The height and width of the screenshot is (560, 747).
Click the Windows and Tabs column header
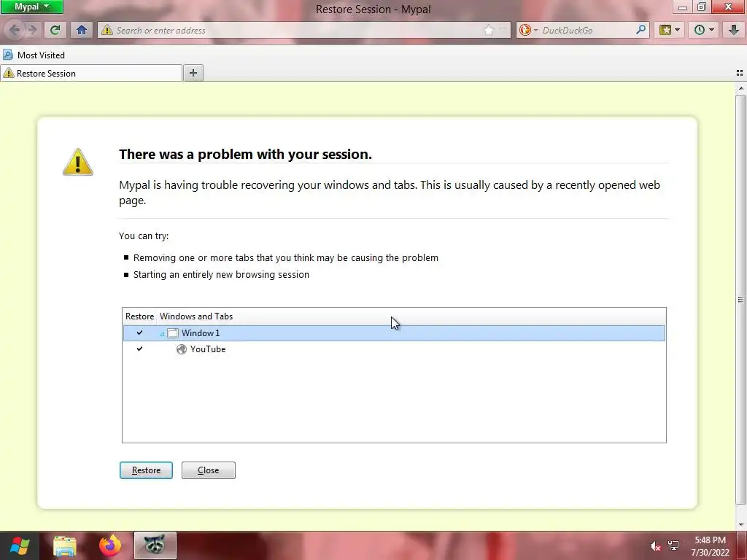pos(411,316)
